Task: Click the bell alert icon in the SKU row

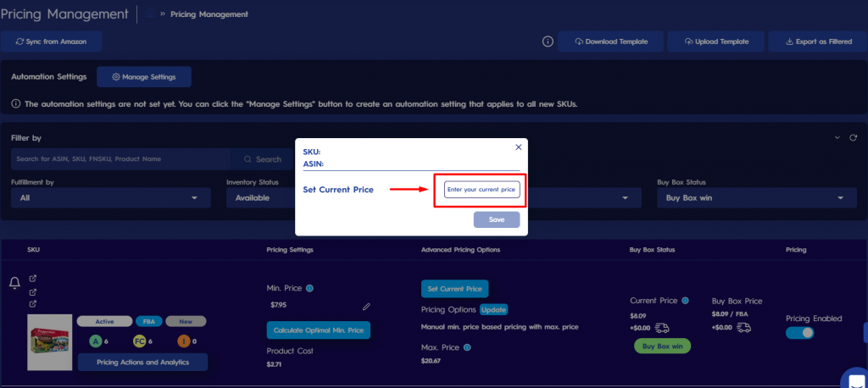Action: (15, 284)
